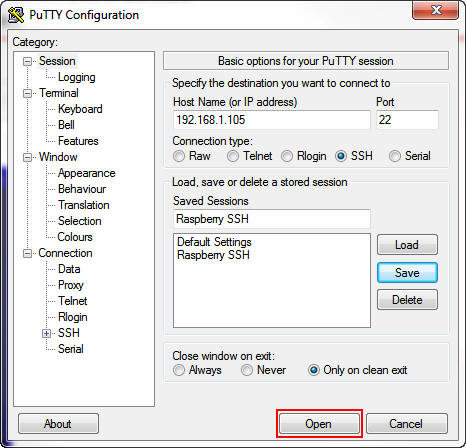The height and width of the screenshot is (448, 466).
Task: Close the PuTTY Configuration window
Action: (435, 10)
